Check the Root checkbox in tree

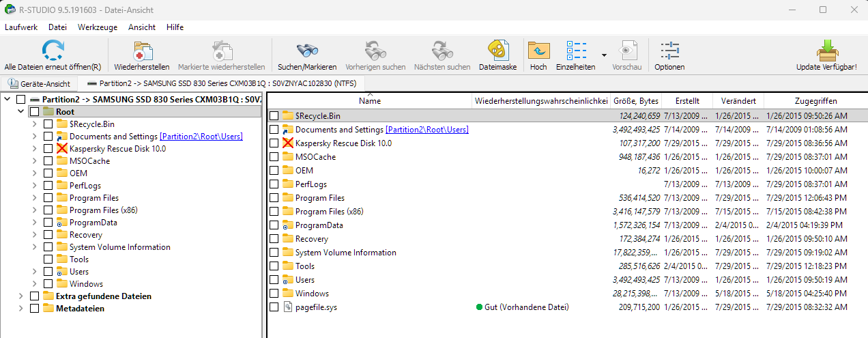tap(34, 112)
